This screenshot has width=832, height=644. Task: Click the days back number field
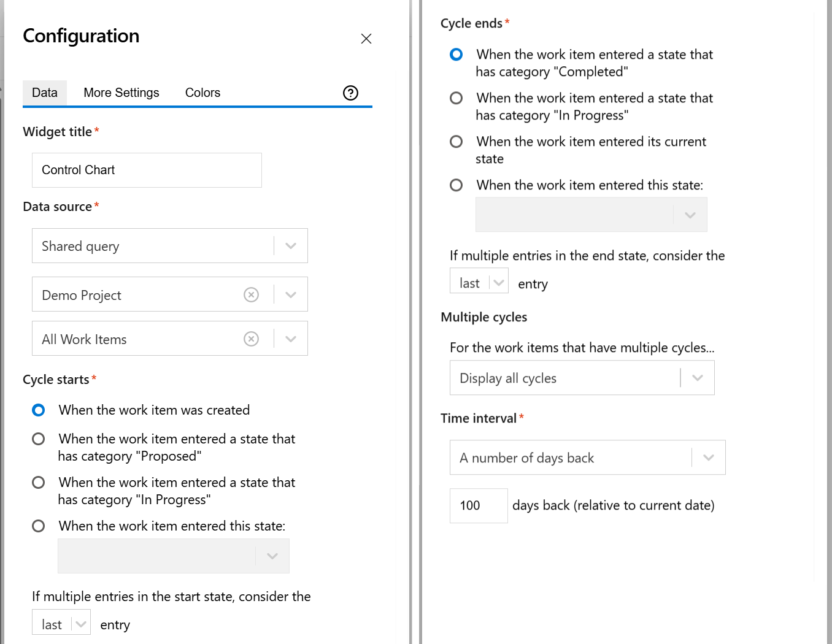[x=478, y=505]
